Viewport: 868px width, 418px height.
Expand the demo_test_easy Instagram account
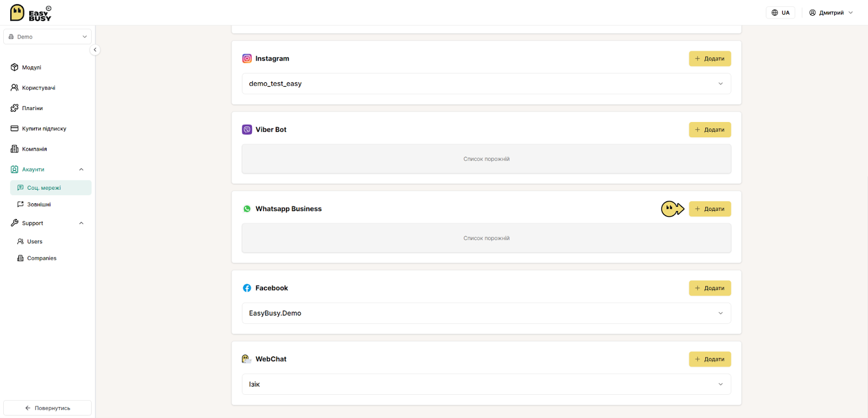tap(486, 83)
